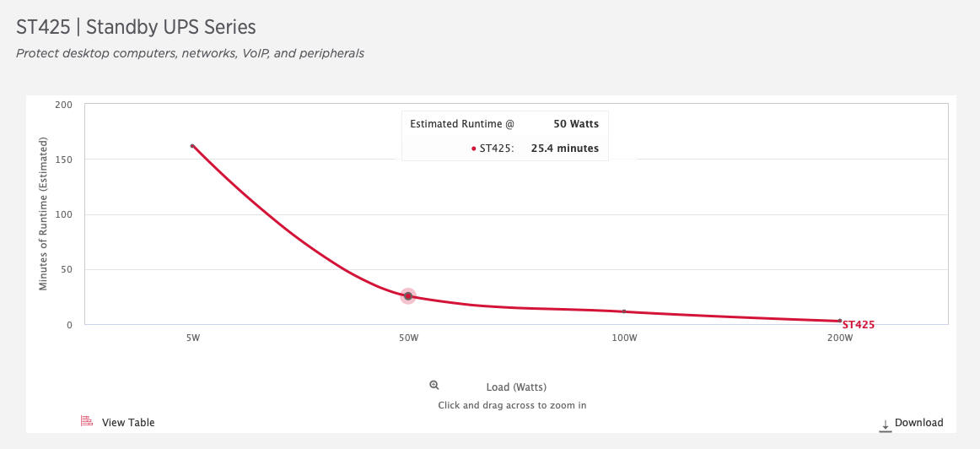This screenshot has width=980, height=449.
Task: Click ST425 Standby UPS Series heading
Action: coord(137,27)
